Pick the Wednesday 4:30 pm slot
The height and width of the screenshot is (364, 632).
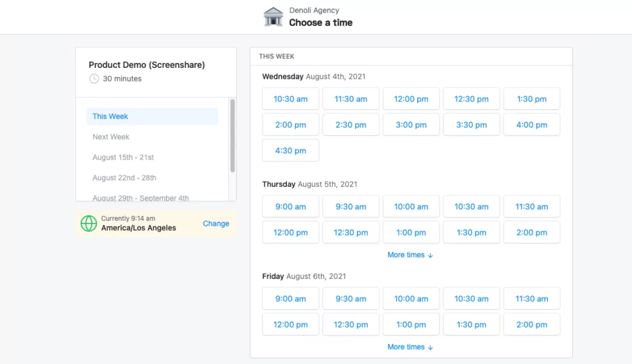click(x=291, y=151)
